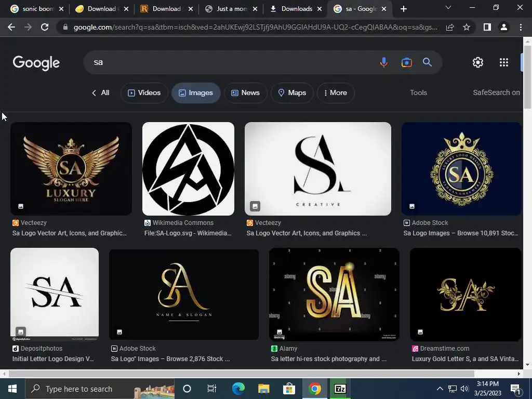This screenshot has width=532, height=399.
Task: Open the Adobe Stock crowned SA emblem
Action: pyautogui.click(x=461, y=169)
